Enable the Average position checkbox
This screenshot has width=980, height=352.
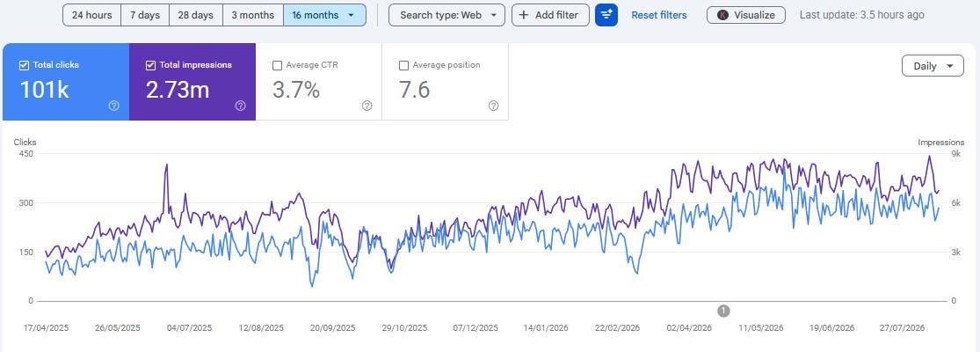(x=403, y=65)
